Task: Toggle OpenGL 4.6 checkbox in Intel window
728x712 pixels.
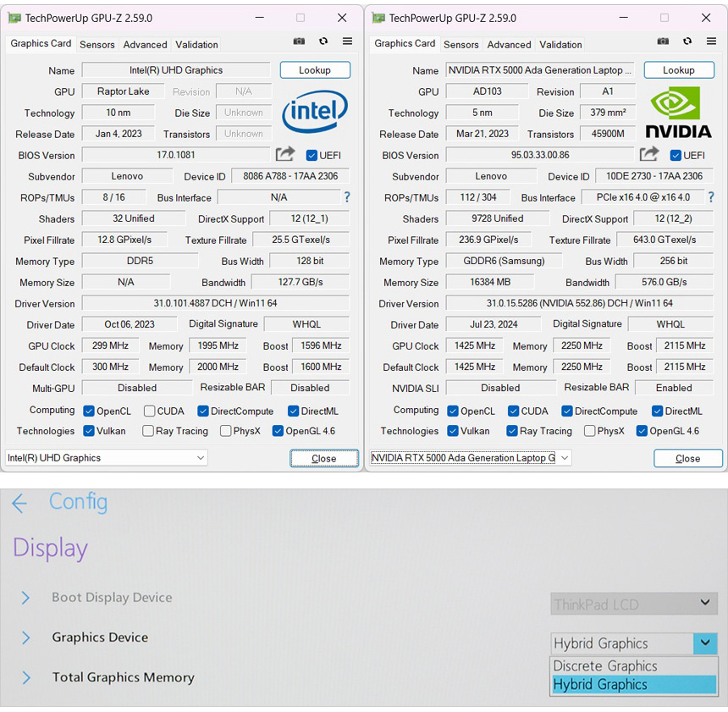Action: pos(278,431)
